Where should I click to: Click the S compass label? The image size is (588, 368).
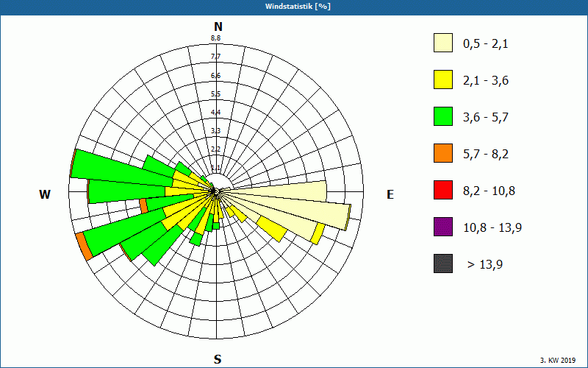point(218,359)
